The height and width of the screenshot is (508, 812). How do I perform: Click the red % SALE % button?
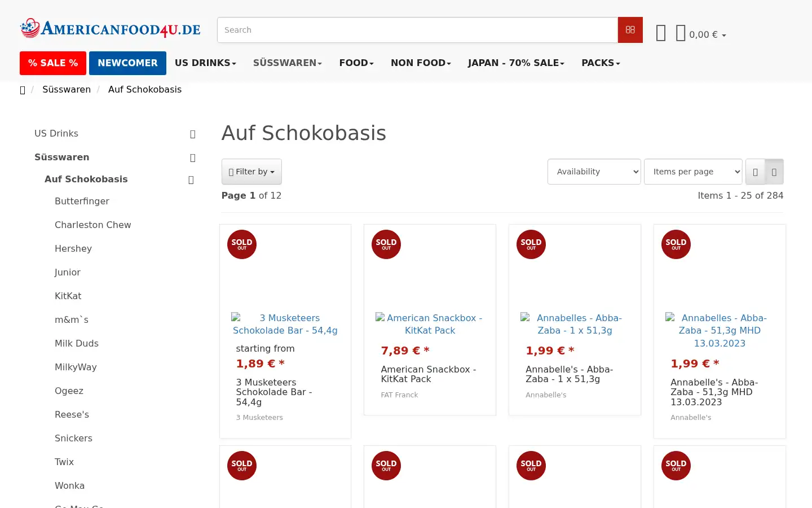coord(53,63)
